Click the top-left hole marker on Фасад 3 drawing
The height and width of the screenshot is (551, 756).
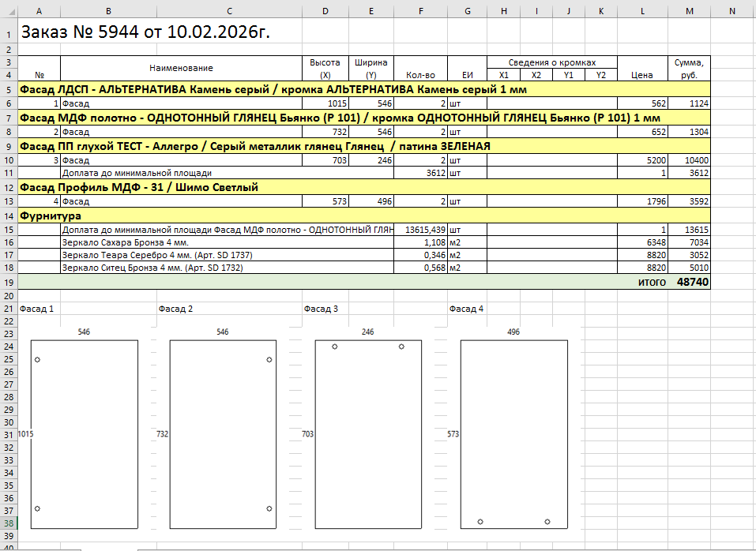[x=335, y=347]
